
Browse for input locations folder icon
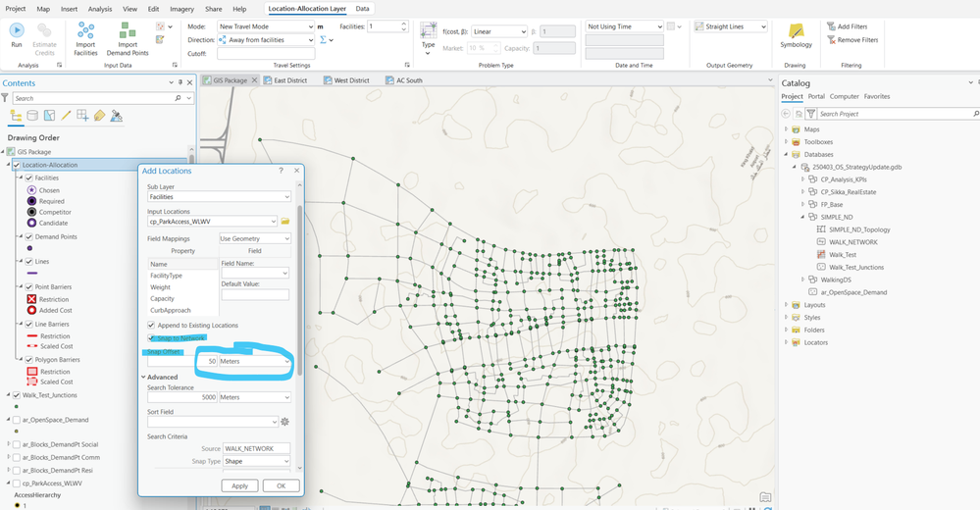click(285, 222)
